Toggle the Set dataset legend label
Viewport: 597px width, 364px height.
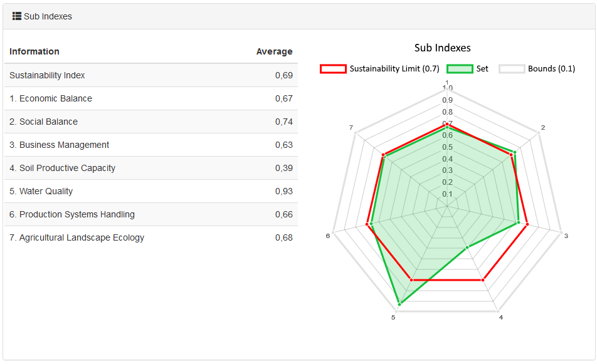[x=482, y=69]
